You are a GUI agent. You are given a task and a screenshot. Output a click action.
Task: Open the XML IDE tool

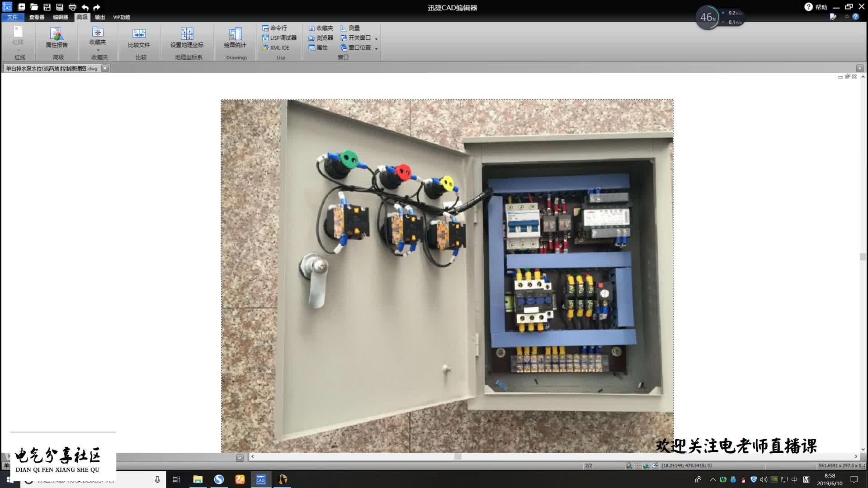coord(276,47)
